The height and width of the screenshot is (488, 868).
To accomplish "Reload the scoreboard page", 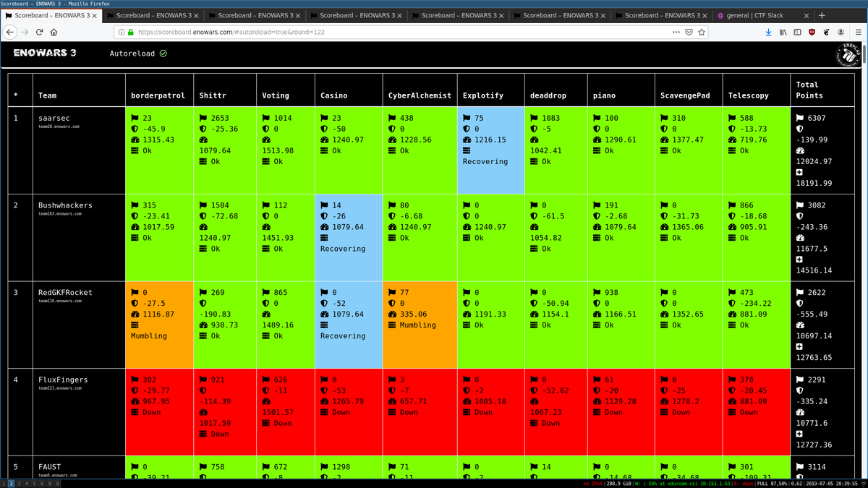I will click(x=40, y=32).
